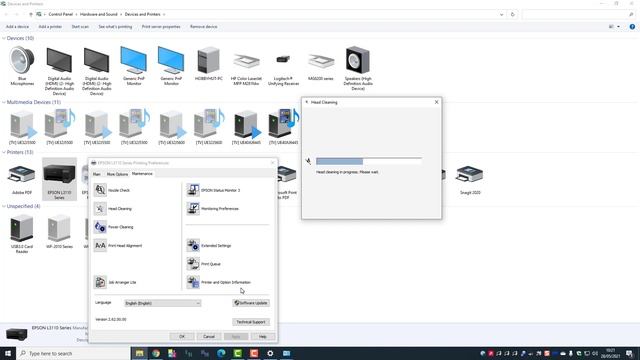
Task: Click the help question mark icon
Action: tap(632, 27)
